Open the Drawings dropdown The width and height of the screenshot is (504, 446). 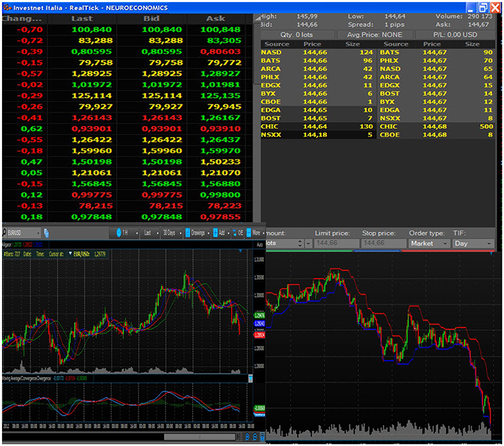coord(208,232)
